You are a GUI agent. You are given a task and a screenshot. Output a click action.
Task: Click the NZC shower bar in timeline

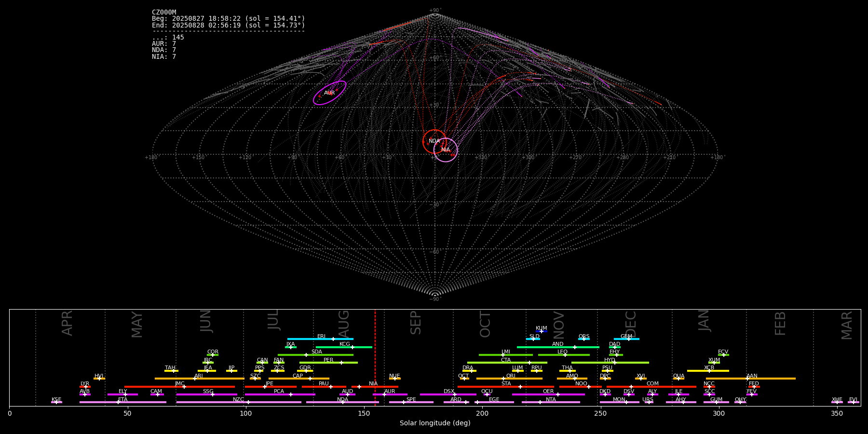tap(239, 402)
